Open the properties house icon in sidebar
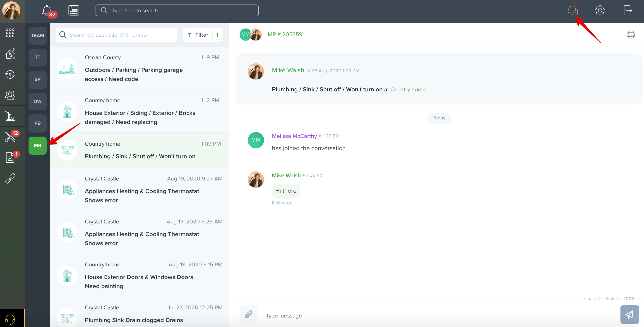Image resolution: width=644 pixels, height=327 pixels. 10,54
